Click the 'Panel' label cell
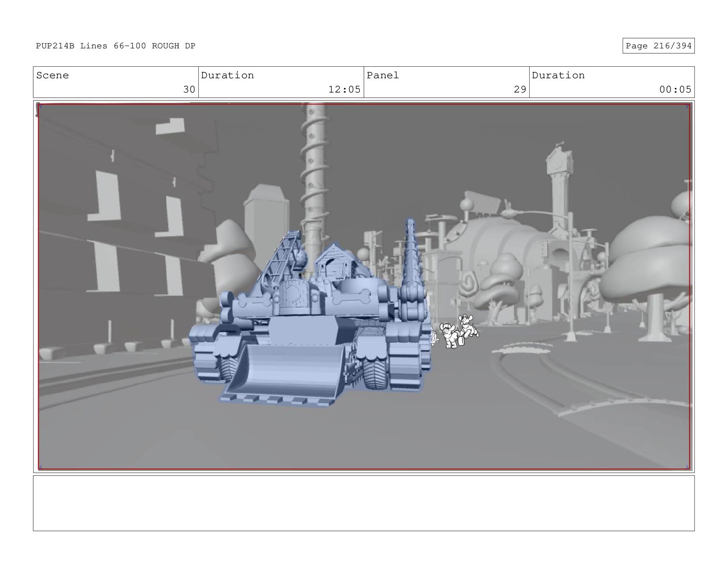Viewport: 728px width, 564px height. [x=446, y=82]
